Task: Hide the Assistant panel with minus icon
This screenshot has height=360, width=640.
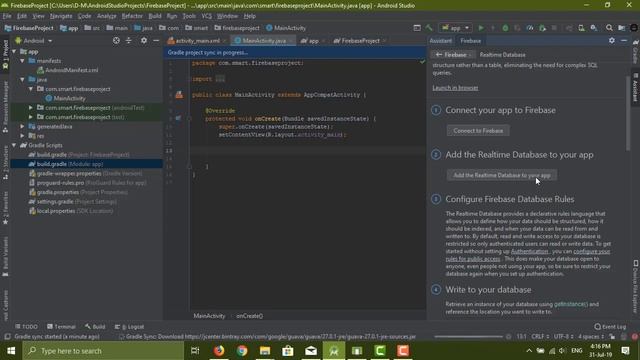Action: click(624, 40)
